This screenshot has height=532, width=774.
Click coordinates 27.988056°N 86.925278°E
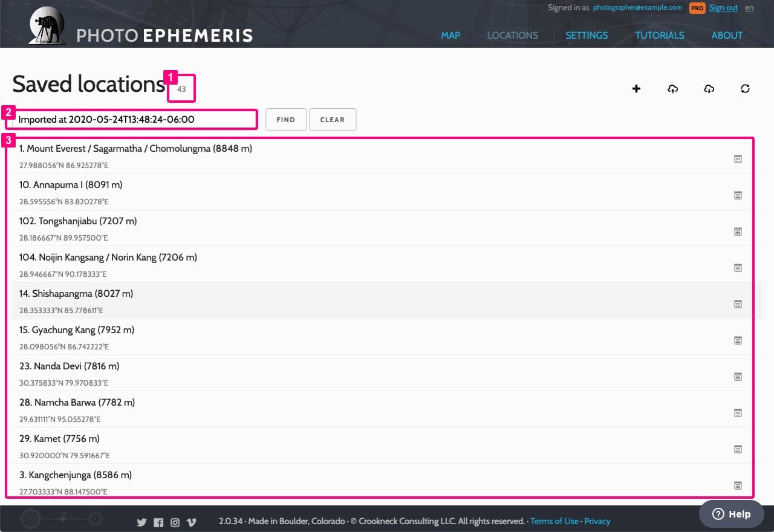click(63, 166)
